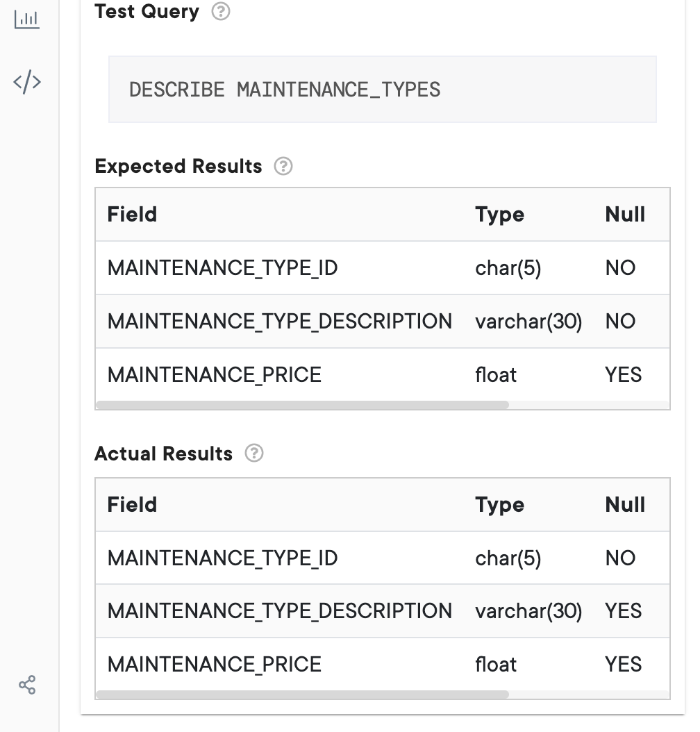Open help icon beside Test Query
Viewport: 700px width, 732px height.
point(221,11)
